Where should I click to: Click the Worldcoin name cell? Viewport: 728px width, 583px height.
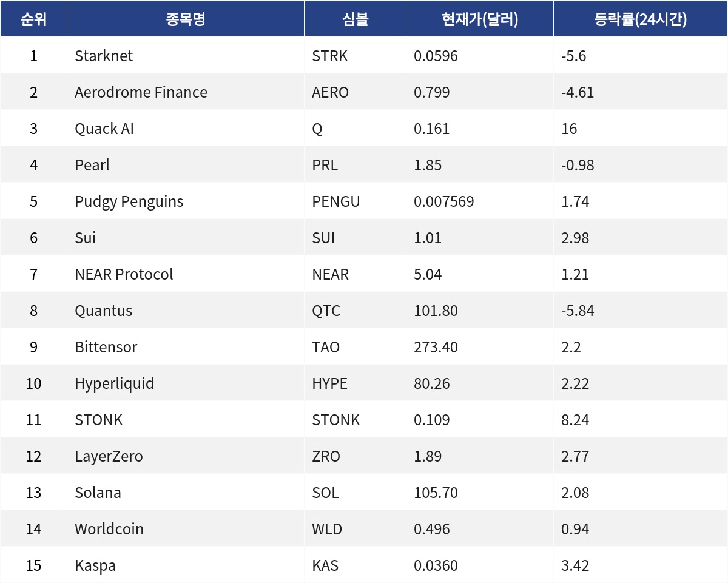[x=186, y=529]
